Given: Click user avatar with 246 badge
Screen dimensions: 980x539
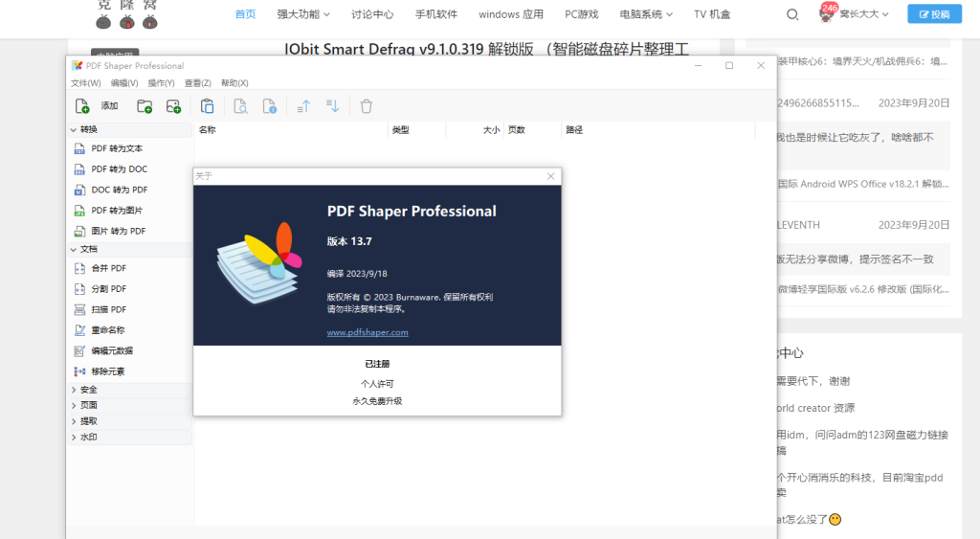Looking at the screenshot, I should point(826,14).
